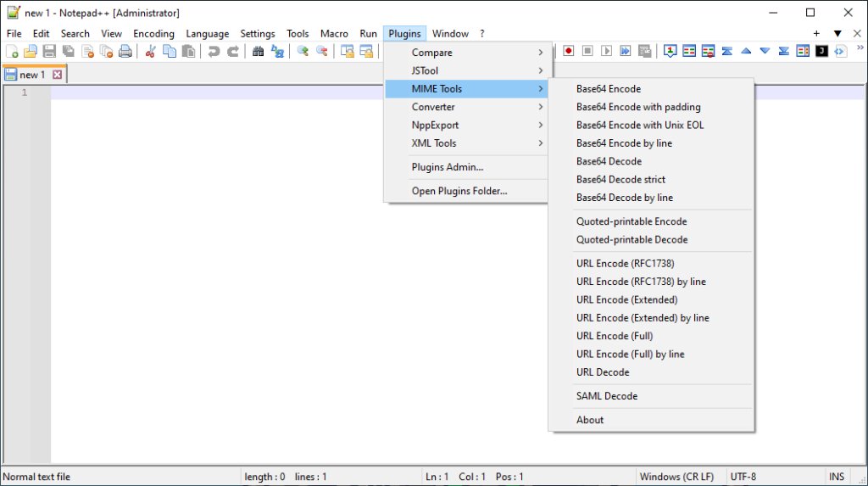Jump to first difference icon
This screenshot has width=868, height=486.
(727, 51)
